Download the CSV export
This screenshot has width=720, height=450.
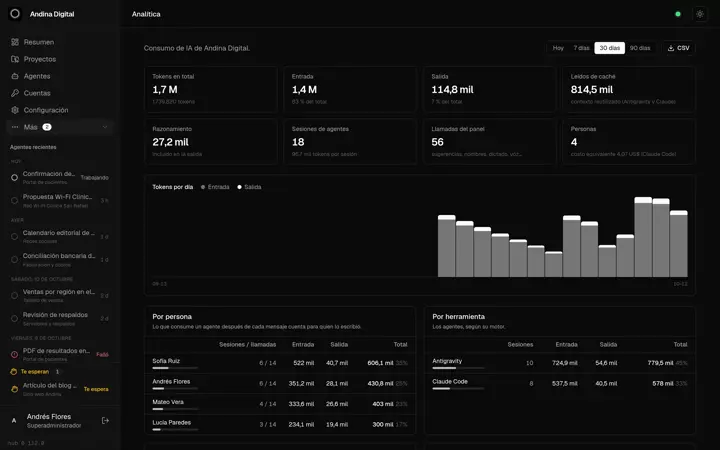coord(679,48)
